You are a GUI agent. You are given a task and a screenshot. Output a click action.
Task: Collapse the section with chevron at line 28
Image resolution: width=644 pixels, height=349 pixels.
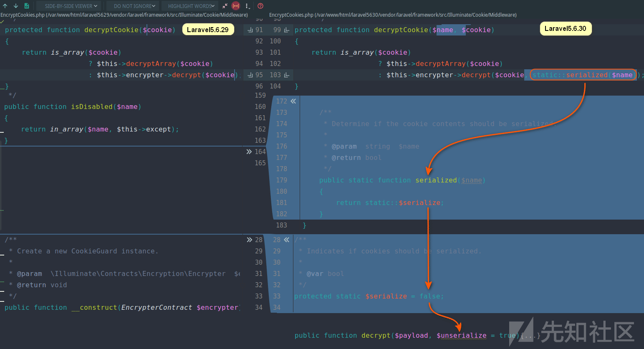(287, 240)
